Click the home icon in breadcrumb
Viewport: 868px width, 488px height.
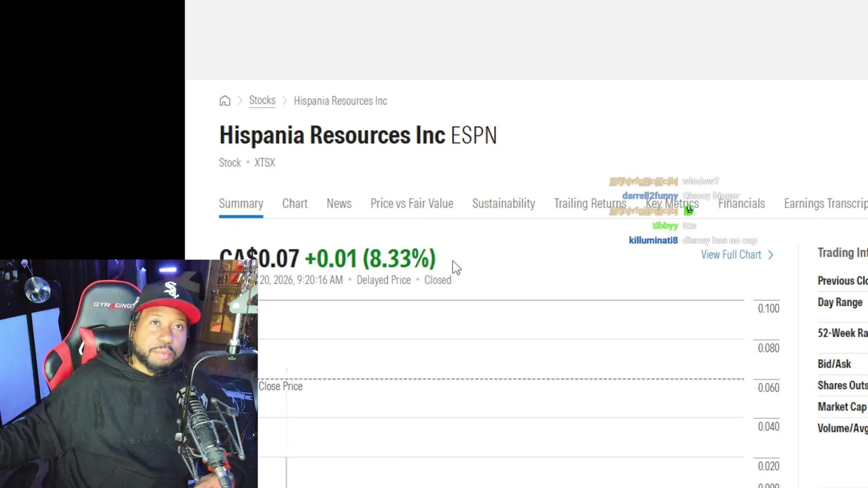coord(224,101)
